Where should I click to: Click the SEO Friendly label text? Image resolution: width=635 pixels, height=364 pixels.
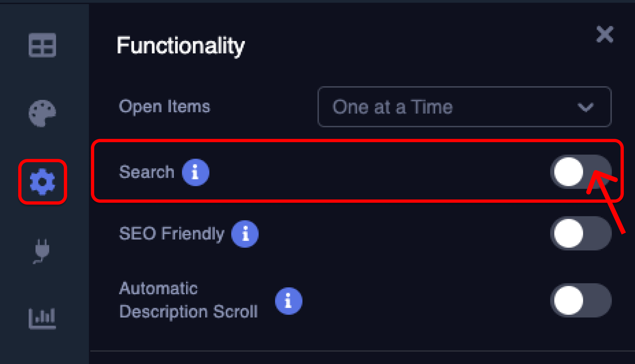coord(172,234)
